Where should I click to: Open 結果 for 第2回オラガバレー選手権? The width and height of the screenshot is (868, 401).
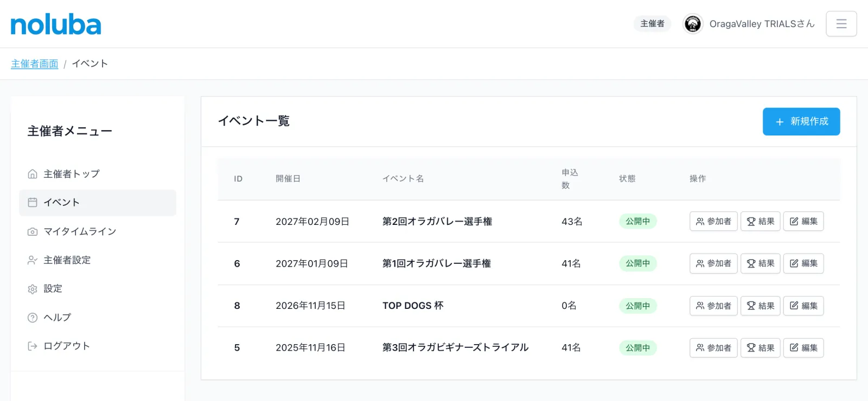tap(761, 221)
